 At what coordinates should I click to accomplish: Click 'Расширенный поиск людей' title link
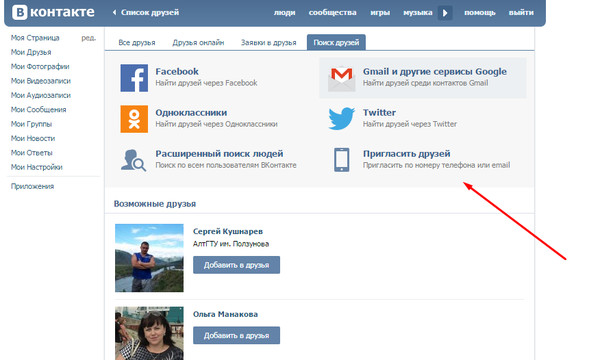[x=219, y=154]
